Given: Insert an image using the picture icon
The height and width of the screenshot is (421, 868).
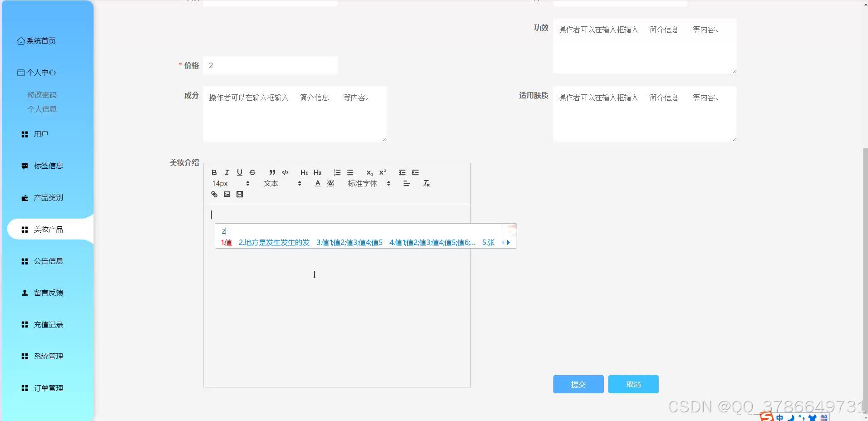Looking at the screenshot, I should (x=227, y=194).
